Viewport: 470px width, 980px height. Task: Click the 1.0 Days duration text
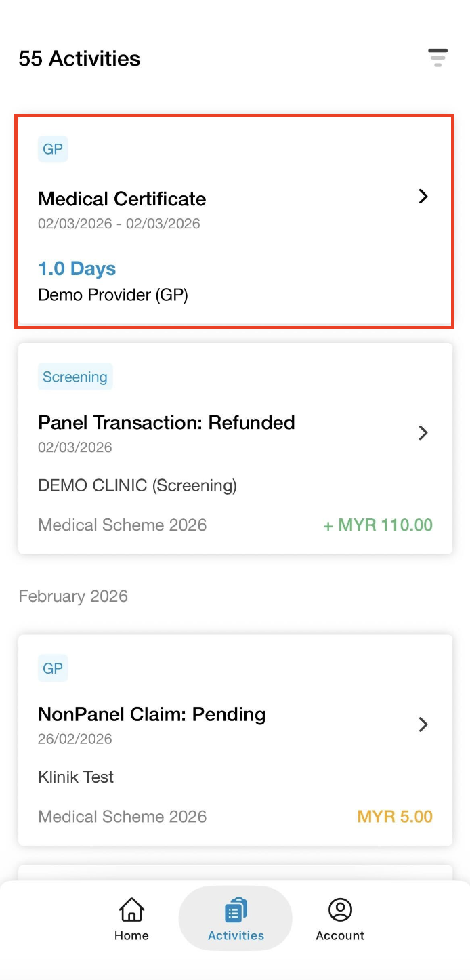(77, 268)
